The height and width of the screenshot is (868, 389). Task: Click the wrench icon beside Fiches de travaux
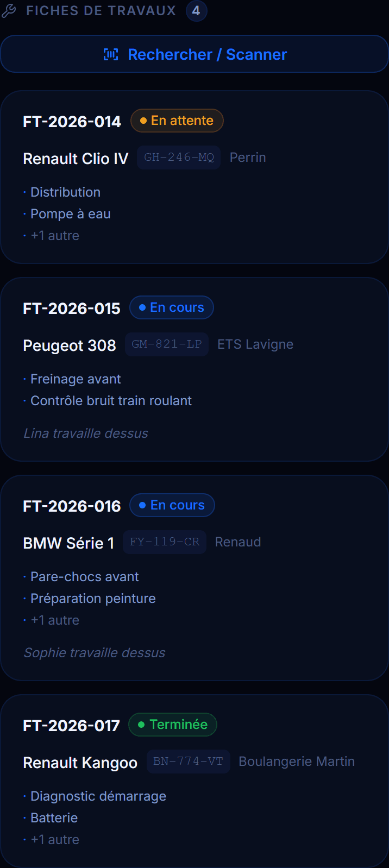click(9, 11)
